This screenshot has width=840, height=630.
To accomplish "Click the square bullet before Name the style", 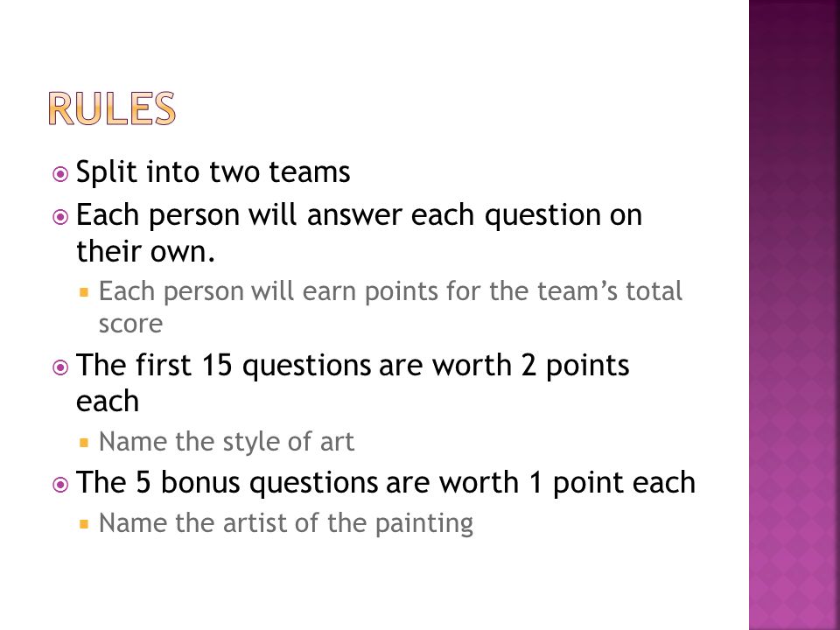I will [x=84, y=443].
